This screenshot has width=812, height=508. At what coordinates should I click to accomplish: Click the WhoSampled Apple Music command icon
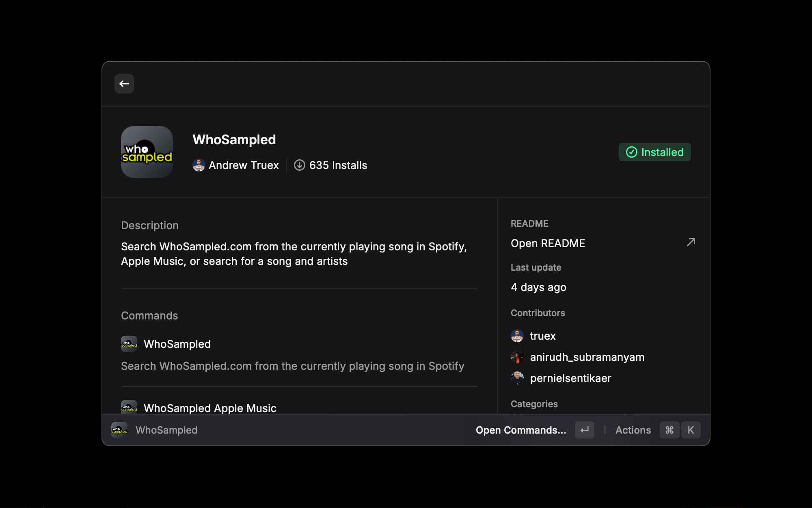(129, 407)
